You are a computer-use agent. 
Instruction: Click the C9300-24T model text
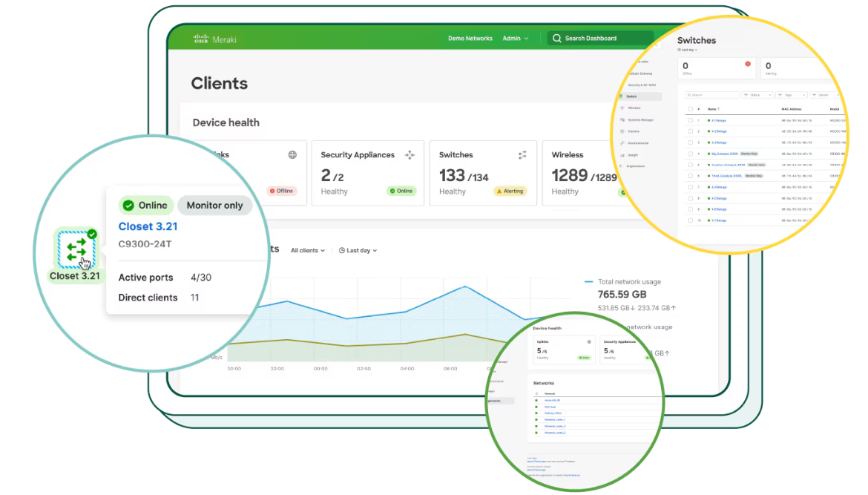click(x=145, y=243)
